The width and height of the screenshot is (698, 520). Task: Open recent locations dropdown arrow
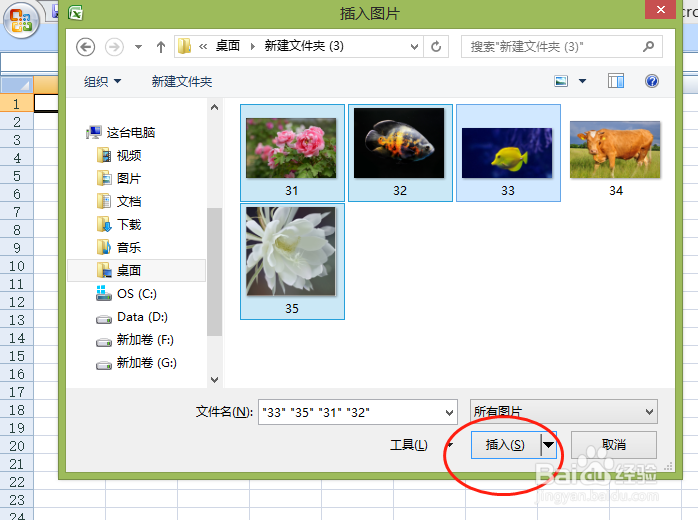click(x=138, y=47)
